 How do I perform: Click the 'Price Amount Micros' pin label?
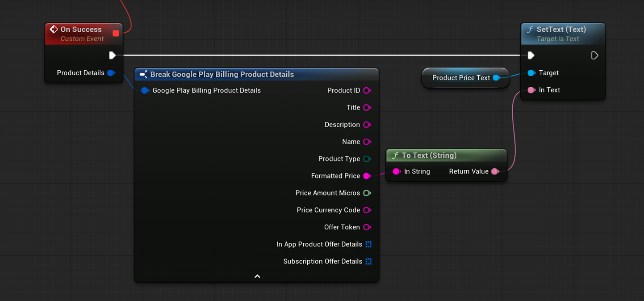click(x=327, y=193)
